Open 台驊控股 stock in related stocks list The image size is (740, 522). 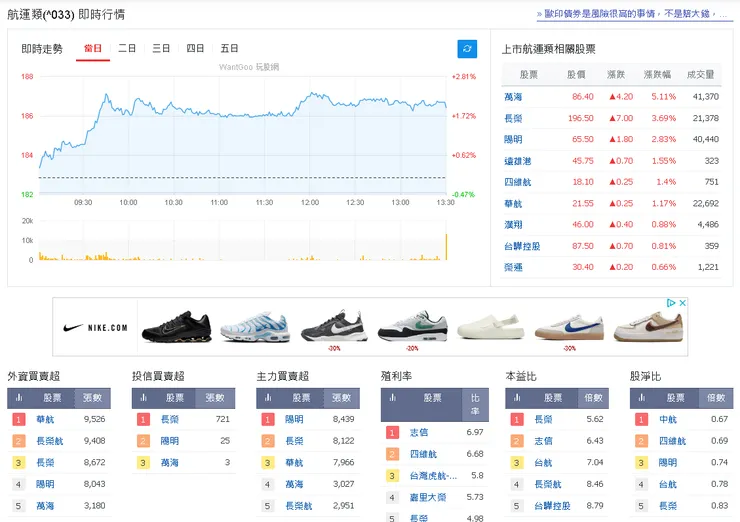click(x=522, y=246)
